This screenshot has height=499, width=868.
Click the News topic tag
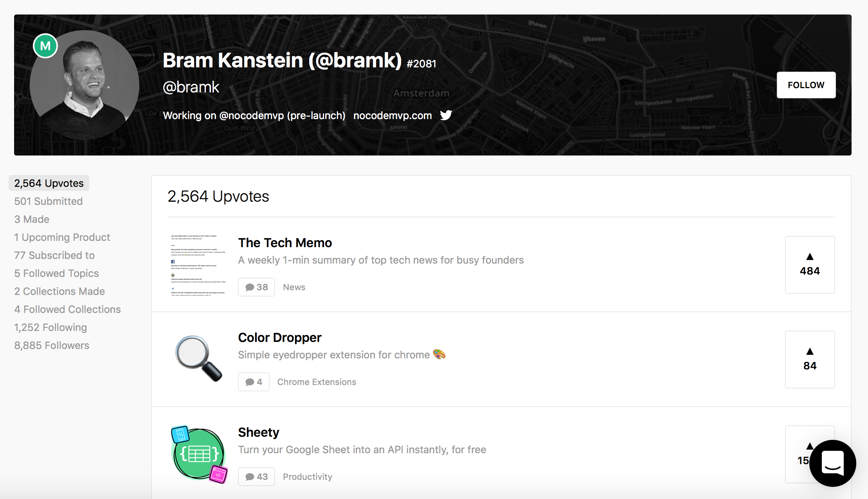tap(294, 287)
